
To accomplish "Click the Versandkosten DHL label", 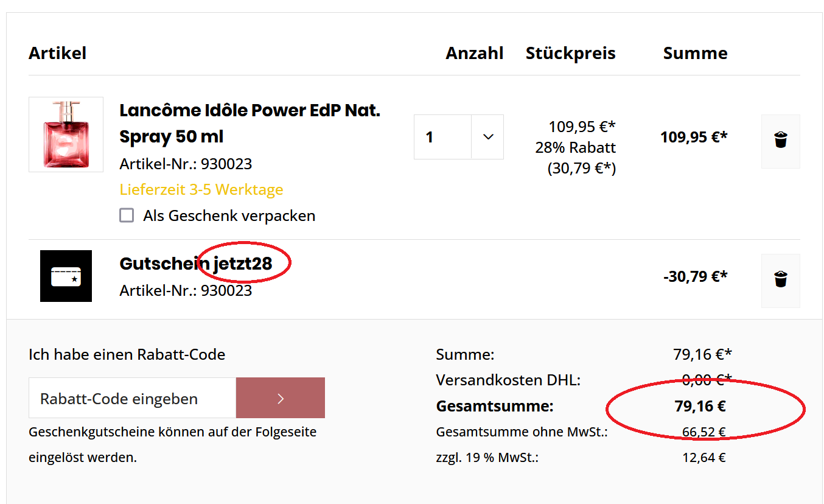I will pyautogui.click(x=508, y=380).
